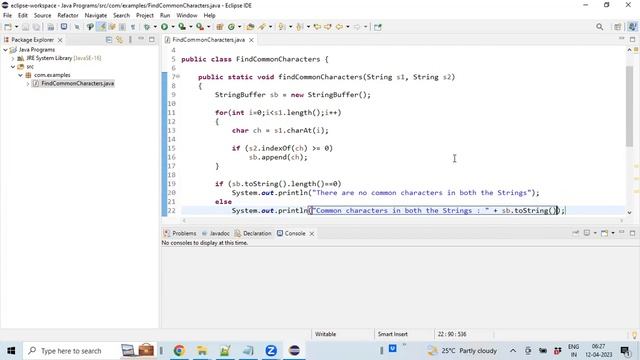The image size is (640, 360).
Task: Click the Search flashlight toolbar icon
Action: click(262, 27)
